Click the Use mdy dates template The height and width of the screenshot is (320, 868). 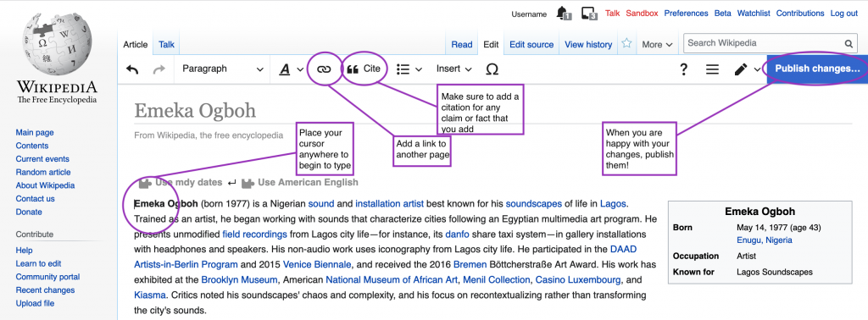181,182
